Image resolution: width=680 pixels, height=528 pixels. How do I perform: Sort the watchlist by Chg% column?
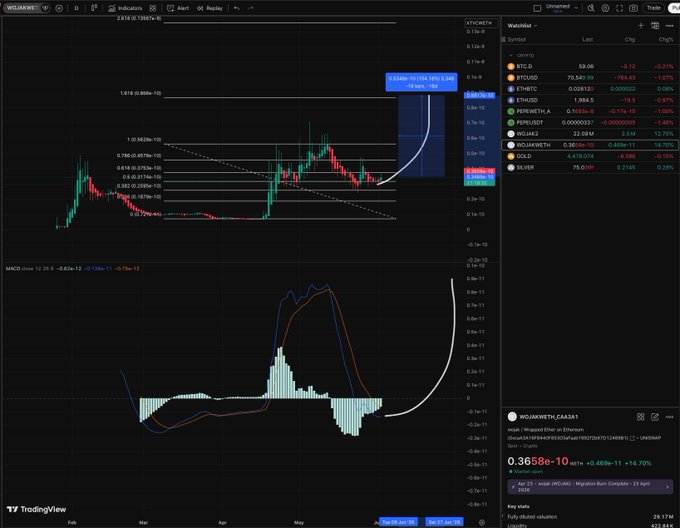point(666,39)
